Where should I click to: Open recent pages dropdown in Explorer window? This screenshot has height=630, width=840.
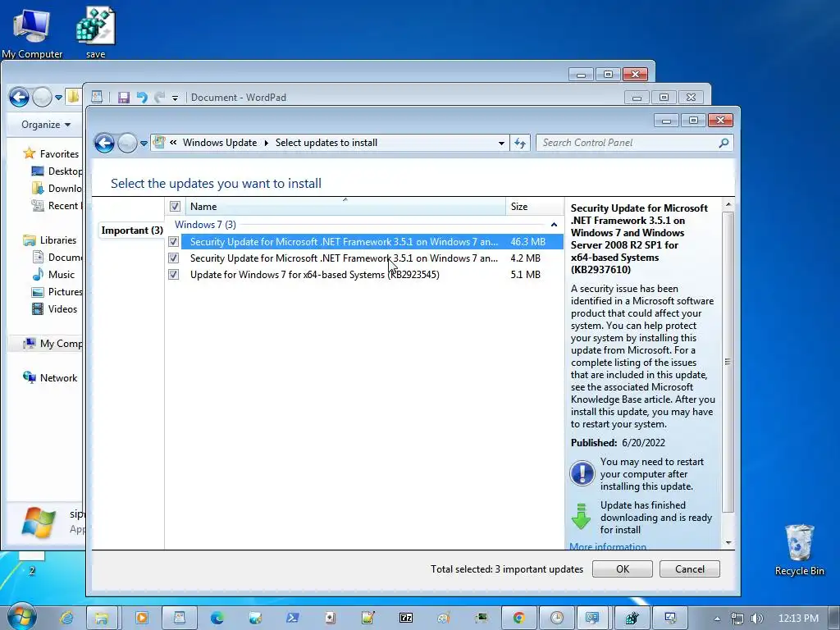tap(58, 98)
